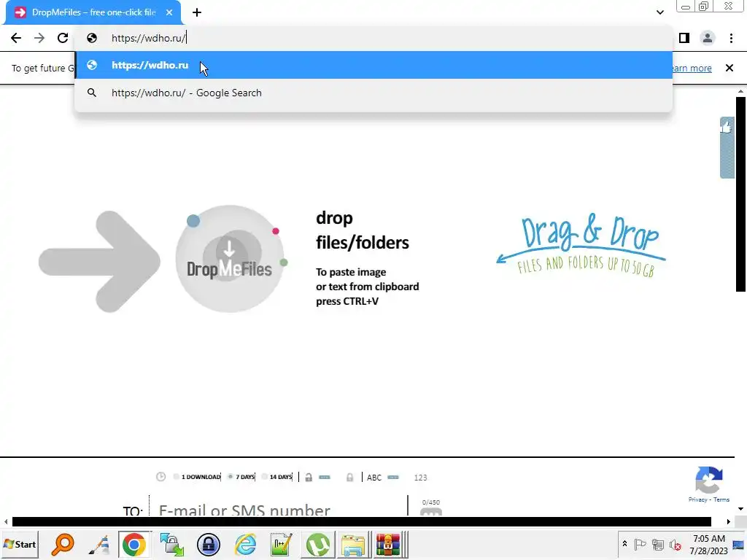Toggle the ABC/123 password type slider
This screenshot has width=747, height=560.
[393, 477]
